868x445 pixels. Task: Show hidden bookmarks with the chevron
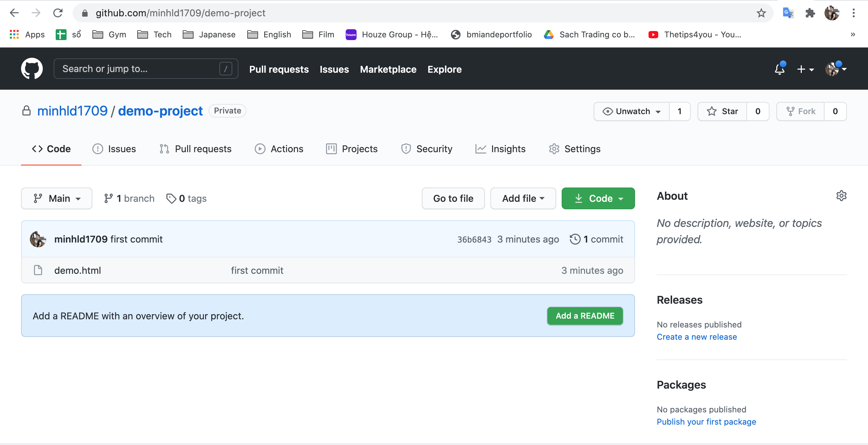(853, 34)
